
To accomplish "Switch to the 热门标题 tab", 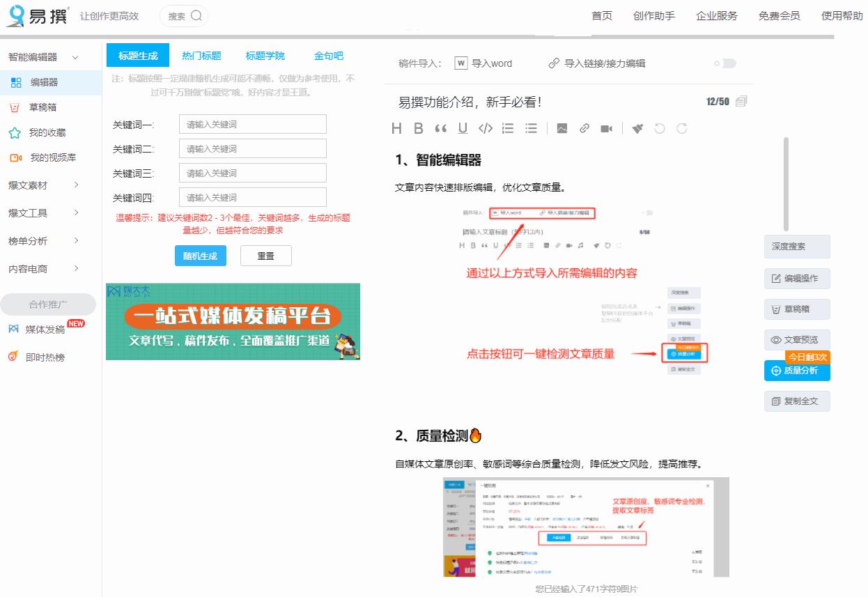I will tap(201, 56).
